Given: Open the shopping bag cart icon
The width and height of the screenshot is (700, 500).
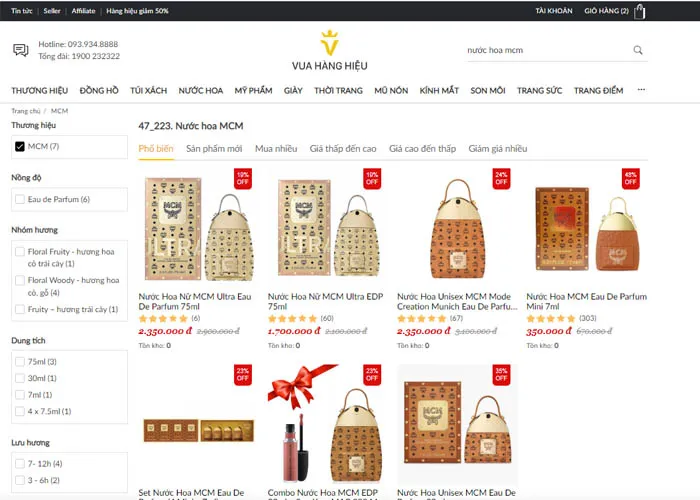Looking at the screenshot, I should pyautogui.click(x=640, y=11).
